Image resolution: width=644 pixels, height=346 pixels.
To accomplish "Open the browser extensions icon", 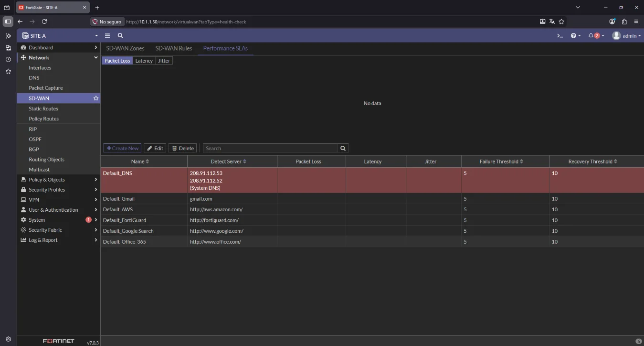I will (624, 22).
